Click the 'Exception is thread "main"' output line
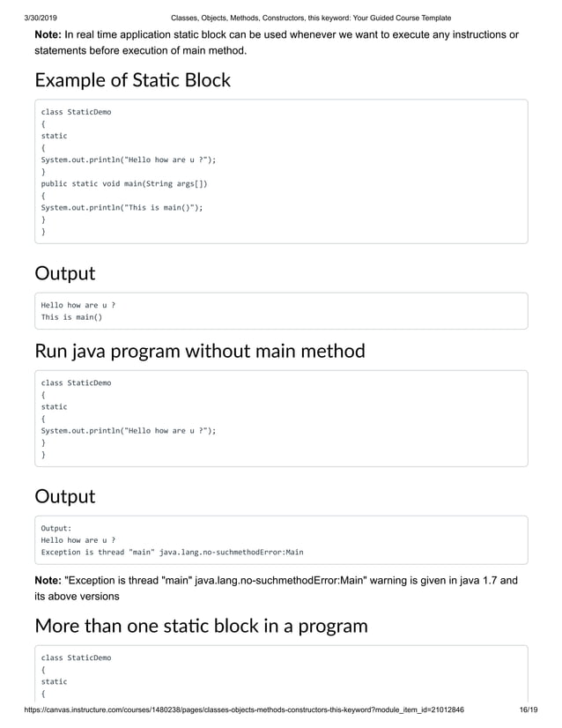The width and height of the screenshot is (562, 728). click(x=172, y=552)
